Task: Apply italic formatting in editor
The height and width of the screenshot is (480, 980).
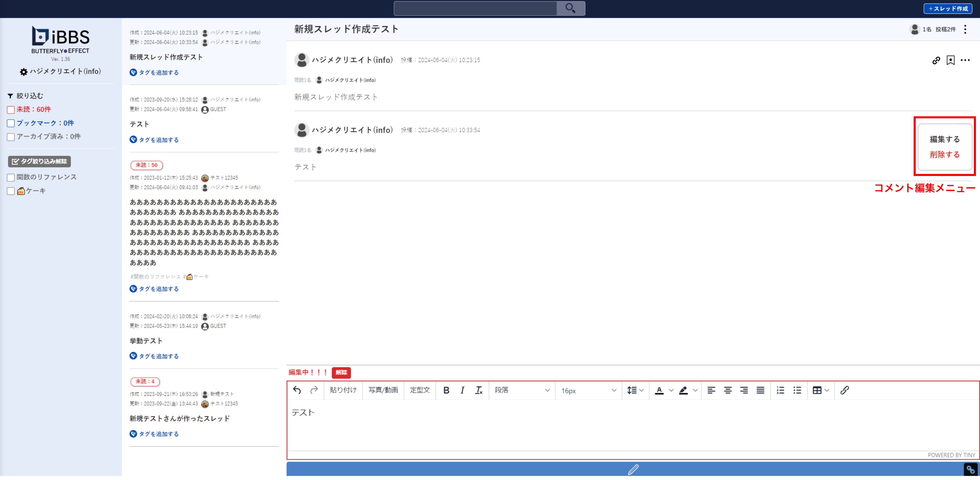Action: [x=462, y=390]
